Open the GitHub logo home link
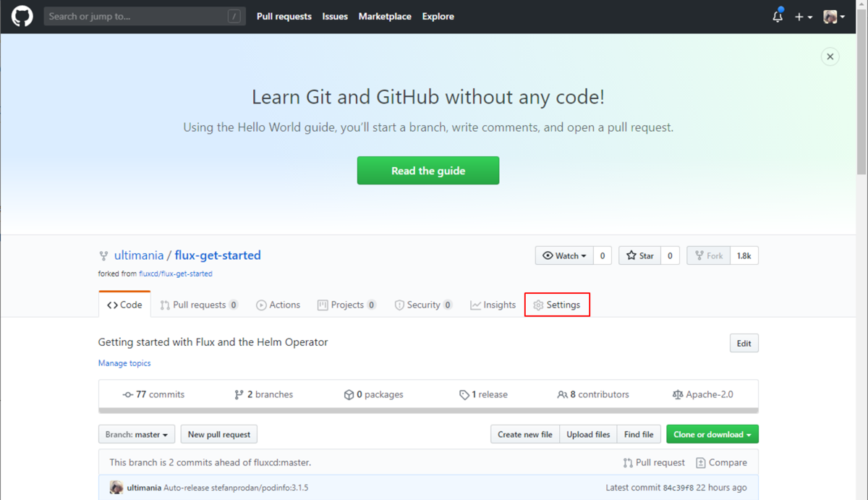The height and width of the screenshot is (500, 868). coord(22,16)
